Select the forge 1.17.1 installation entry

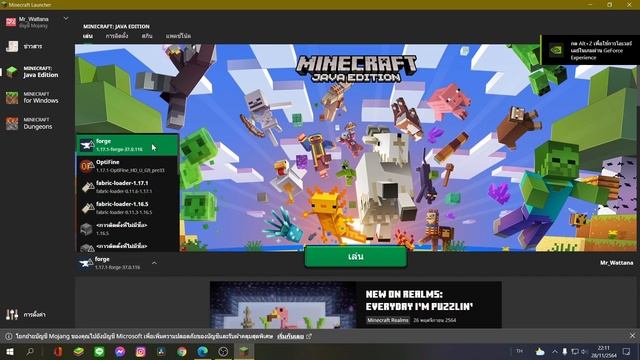coord(127,145)
